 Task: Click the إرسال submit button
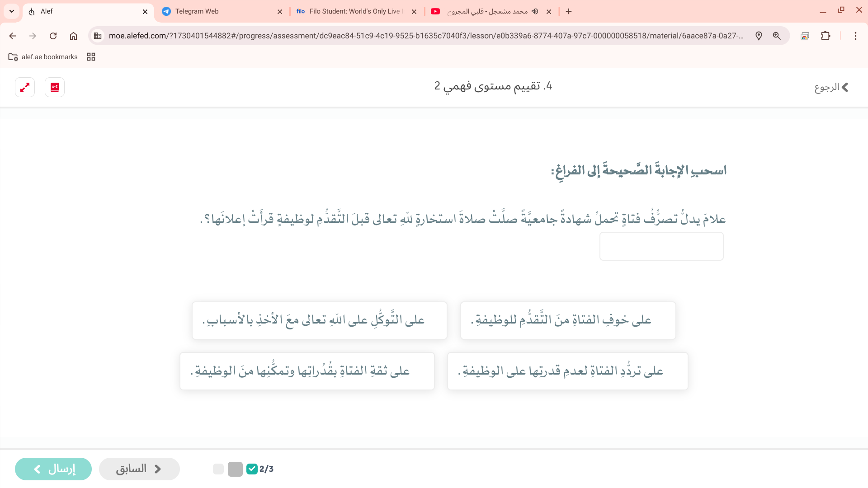[x=53, y=469]
